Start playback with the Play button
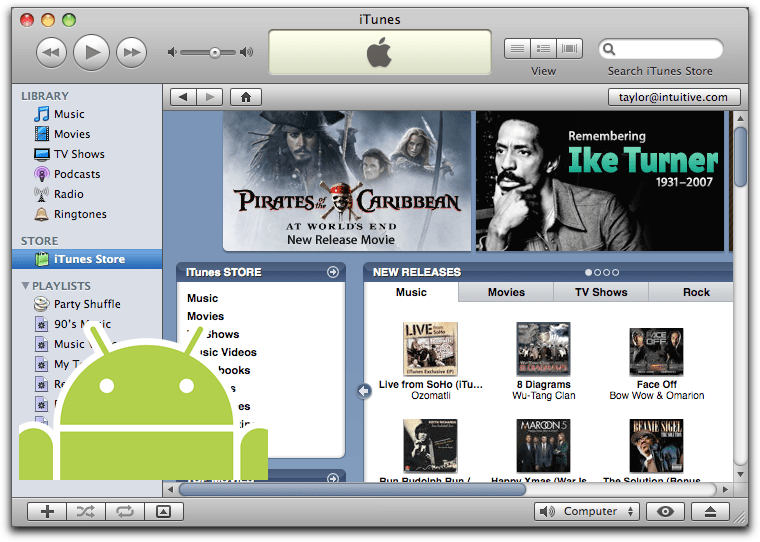Image resolution: width=760 pixels, height=542 pixels. tap(91, 52)
